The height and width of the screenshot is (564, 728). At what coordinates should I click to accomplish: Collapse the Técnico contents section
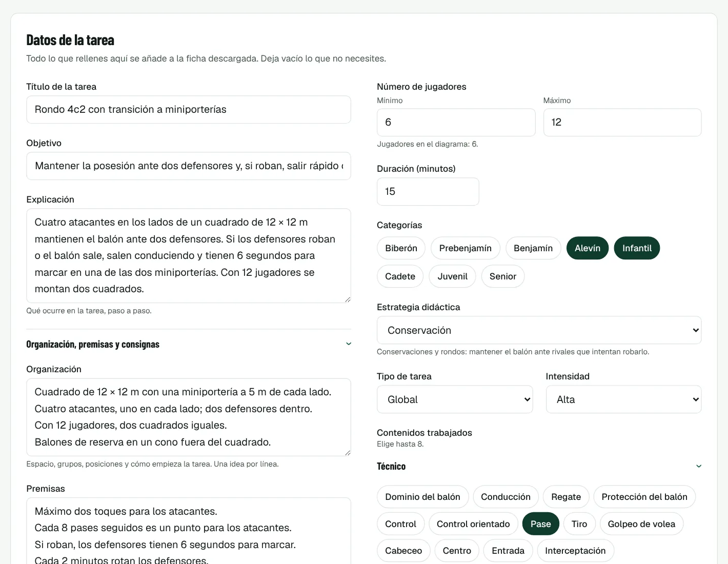click(539, 466)
